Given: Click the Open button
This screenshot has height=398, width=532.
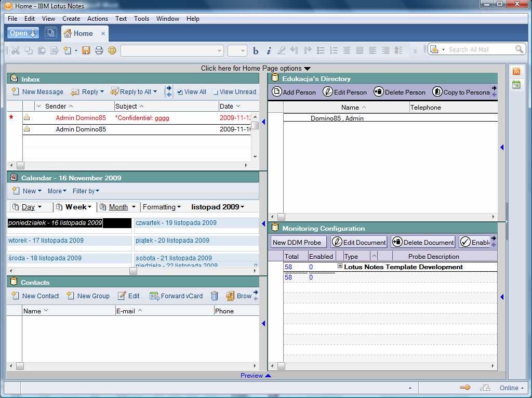Looking at the screenshot, I should coord(23,33).
